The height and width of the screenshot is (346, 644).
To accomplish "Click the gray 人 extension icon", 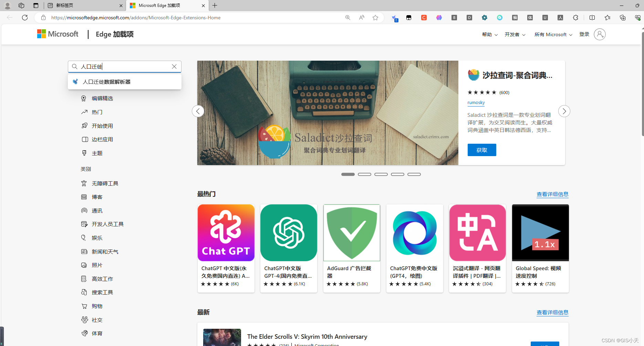I will coord(560,18).
